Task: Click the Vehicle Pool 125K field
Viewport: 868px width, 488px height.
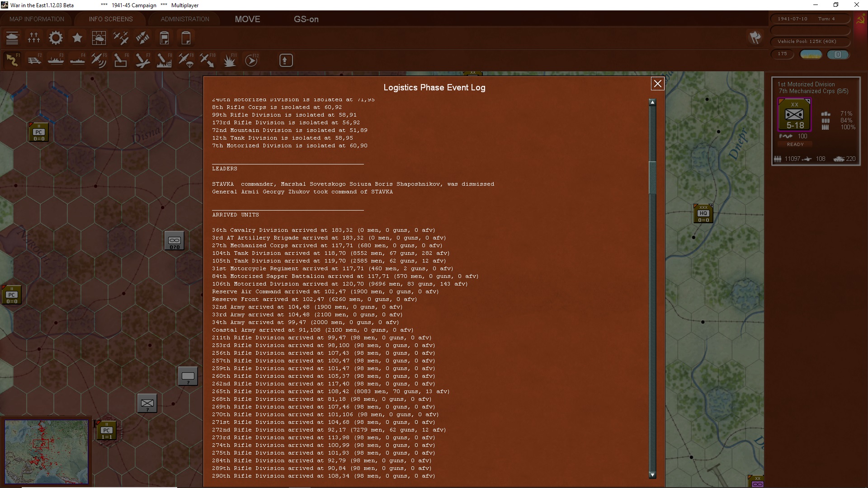Action: (x=809, y=42)
